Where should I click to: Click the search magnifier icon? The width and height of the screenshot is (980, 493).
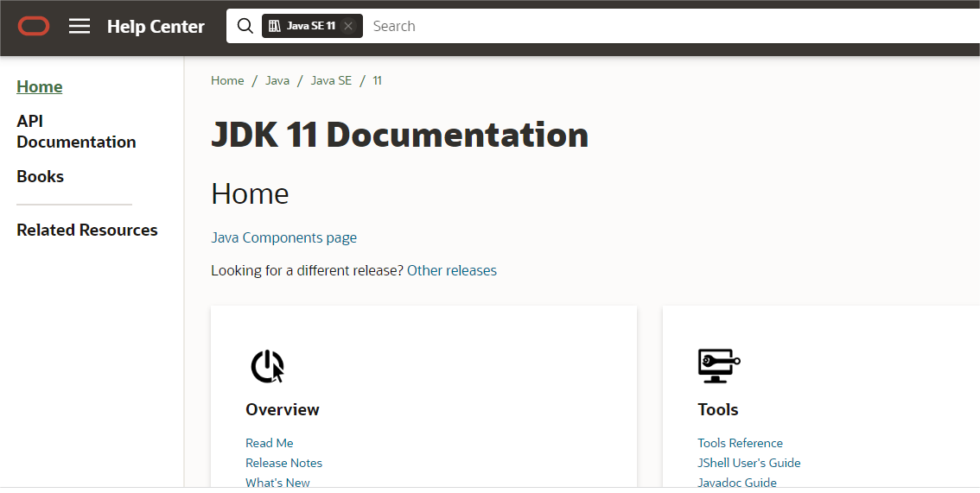(x=245, y=26)
